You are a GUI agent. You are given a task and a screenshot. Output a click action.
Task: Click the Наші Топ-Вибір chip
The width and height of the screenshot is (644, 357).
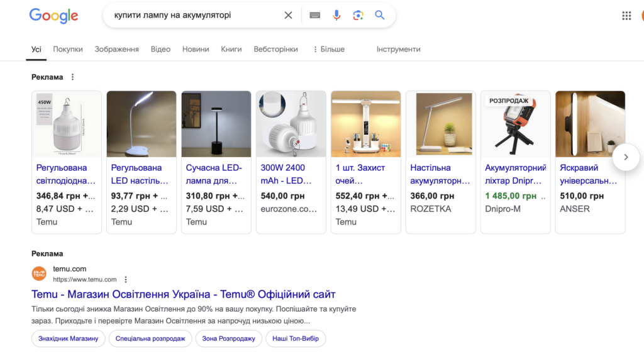pyautogui.click(x=296, y=339)
